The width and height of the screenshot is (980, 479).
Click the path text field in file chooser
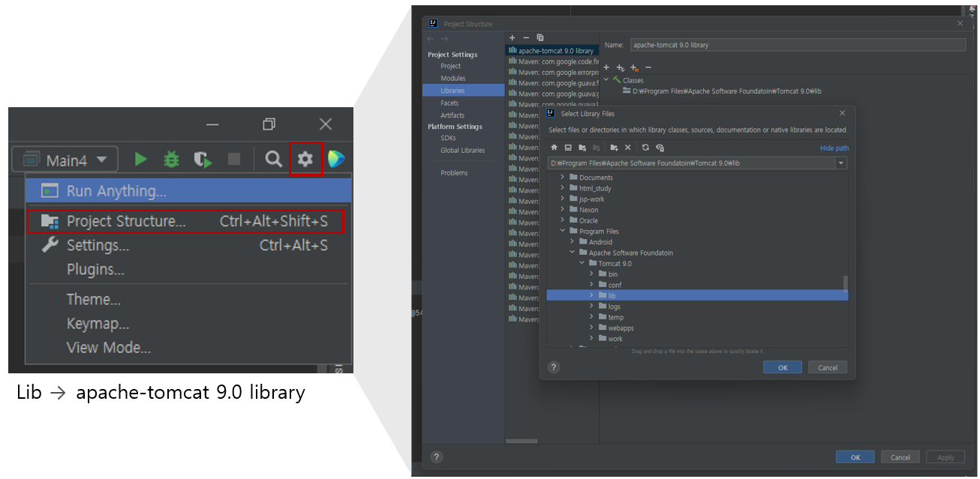692,163
